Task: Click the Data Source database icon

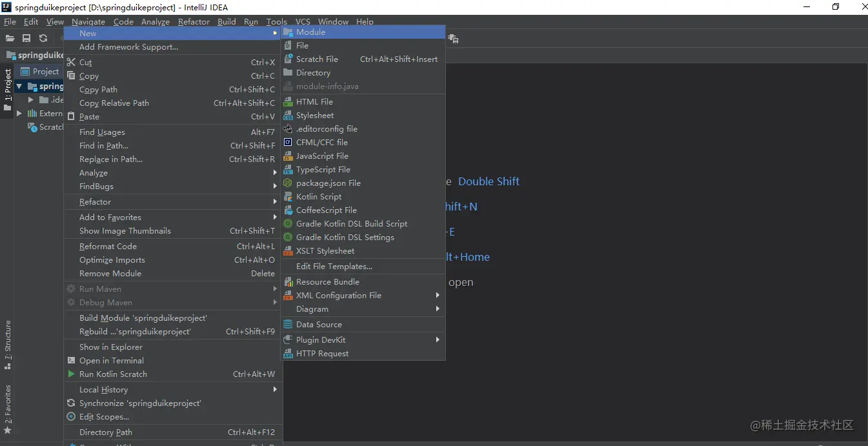Action: (x=288, y=325)
